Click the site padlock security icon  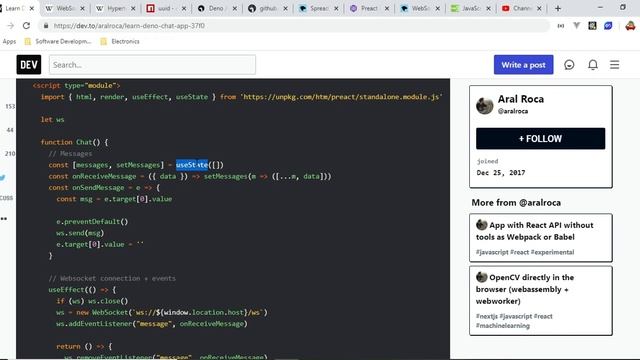(46, 26)
